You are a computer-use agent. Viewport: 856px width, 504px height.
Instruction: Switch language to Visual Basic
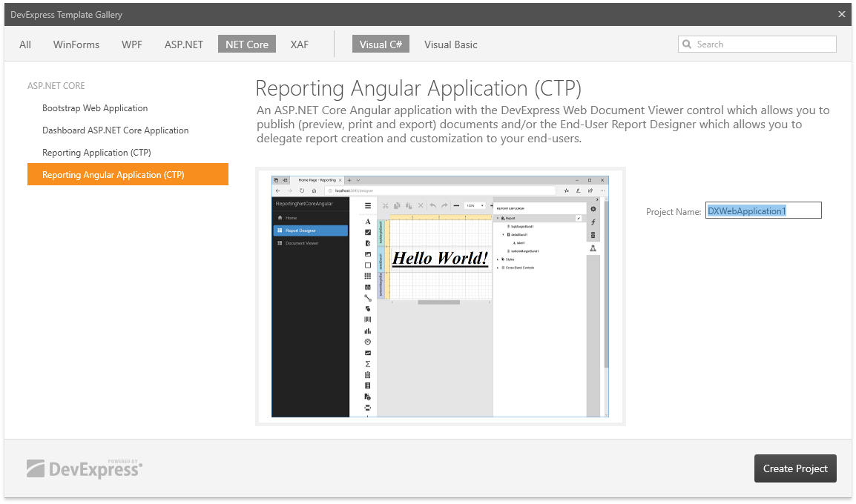450,44
